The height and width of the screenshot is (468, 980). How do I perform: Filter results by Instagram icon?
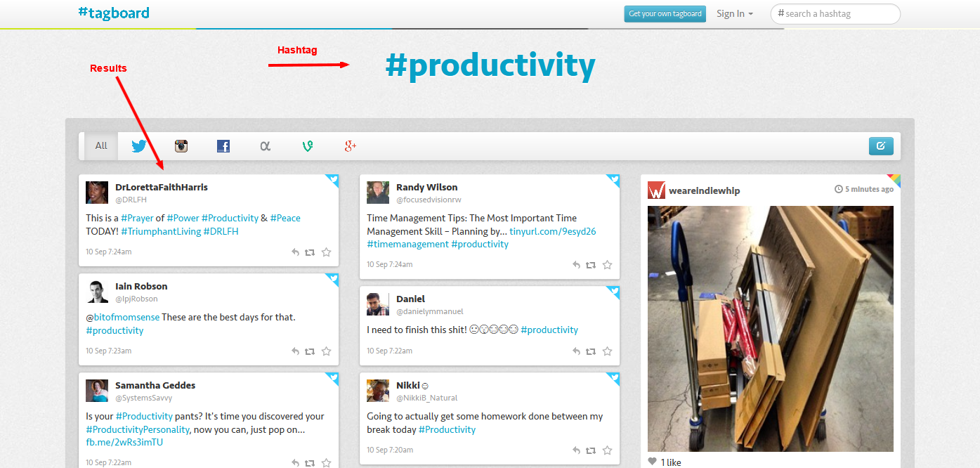pyautogui.click(x=181, y=146)
